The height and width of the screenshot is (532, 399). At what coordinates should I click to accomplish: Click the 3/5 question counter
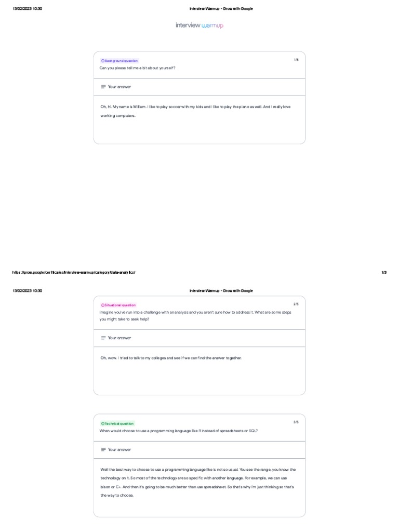coord(296,422)
